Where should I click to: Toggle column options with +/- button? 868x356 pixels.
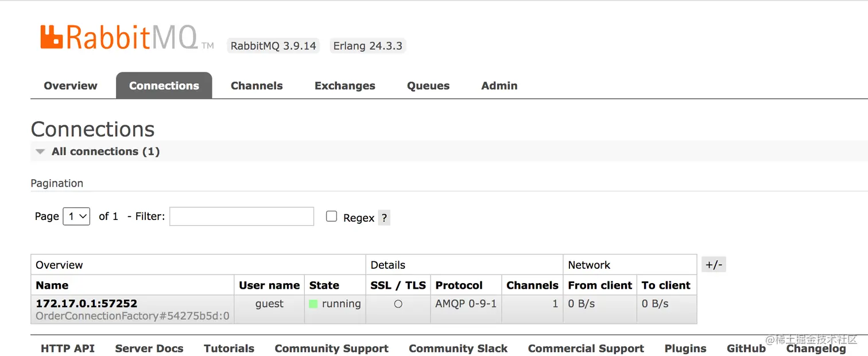click(714, 265)
